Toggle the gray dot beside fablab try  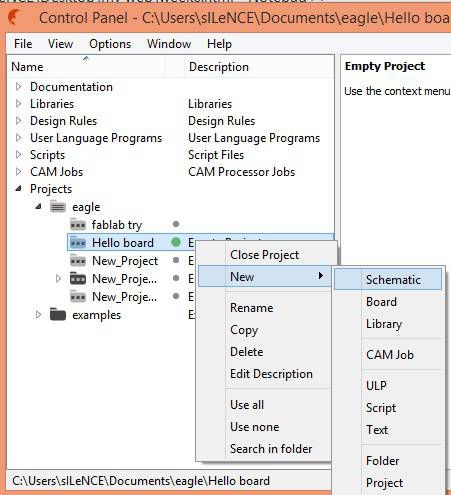pyautogui.click(x=176, y=224)
